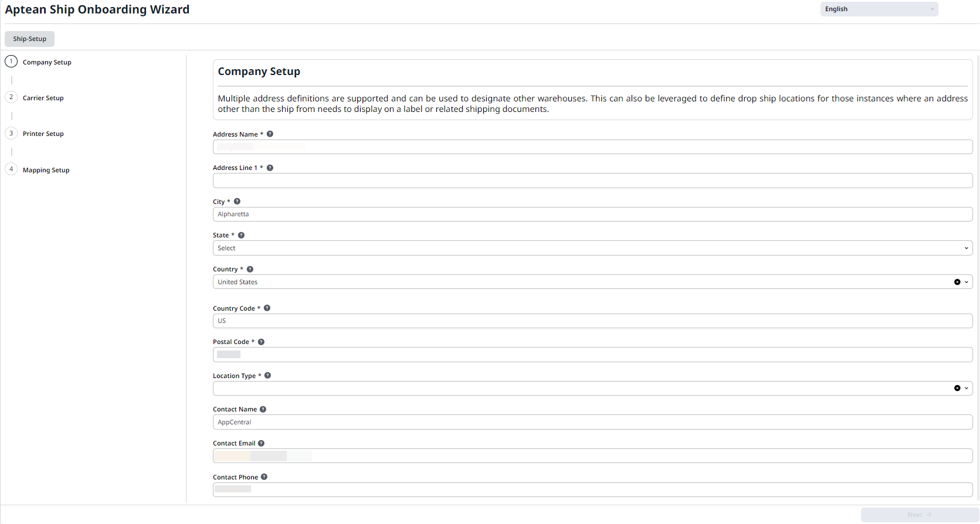The image size is (980, 524).
Task: Show help for Location Type field
Action: [x=267, y=376]
